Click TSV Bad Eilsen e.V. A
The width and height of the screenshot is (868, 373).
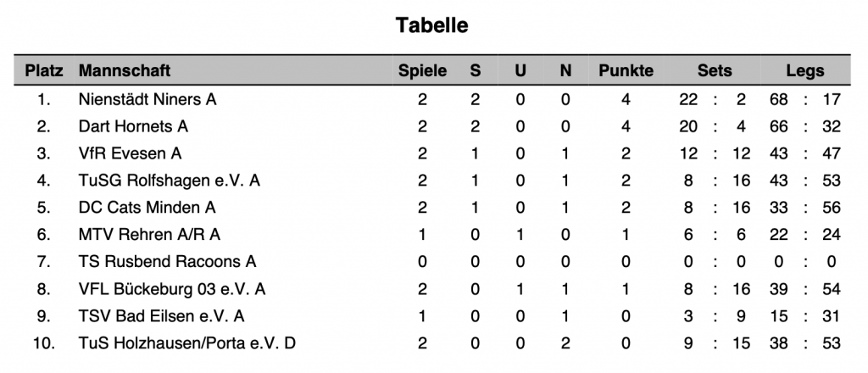pyautogui.click(x=161, y=316)
